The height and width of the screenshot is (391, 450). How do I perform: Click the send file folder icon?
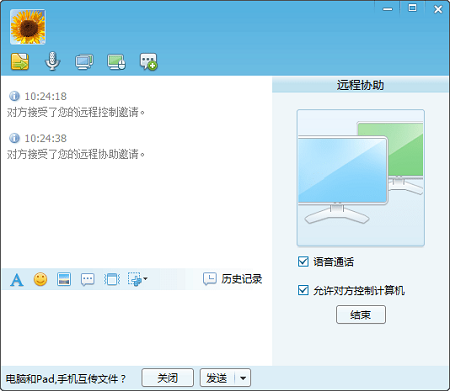(x=20, y=62)
